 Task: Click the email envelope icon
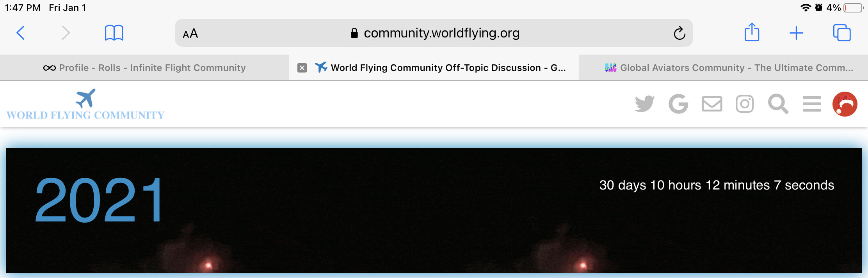711,104
